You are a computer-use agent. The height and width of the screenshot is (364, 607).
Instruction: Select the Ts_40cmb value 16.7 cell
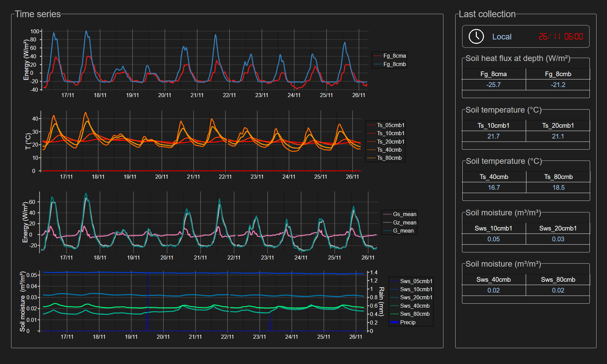point(494,188)
